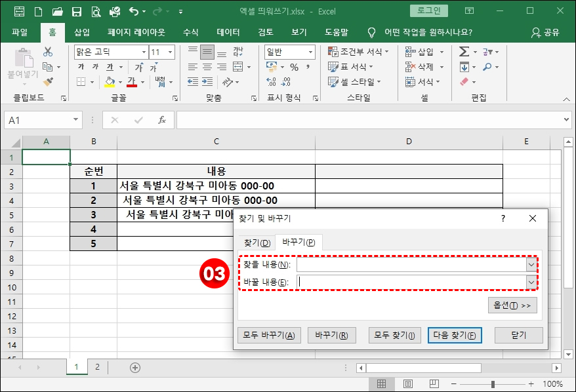
Task: Open the number format 일반 dropdown
Action: (x=310, y=52)
